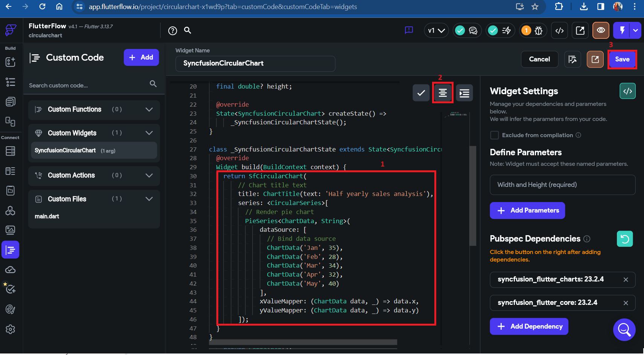644x355 pixels.
Task: Click the Add Dependency button
Action: pyautogui.click(x=529, y=326)
